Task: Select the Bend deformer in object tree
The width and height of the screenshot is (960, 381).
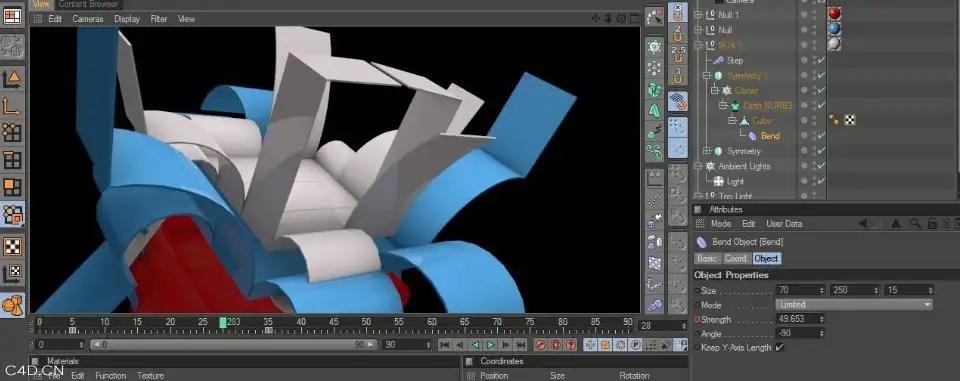Action: tap(770, 136)
